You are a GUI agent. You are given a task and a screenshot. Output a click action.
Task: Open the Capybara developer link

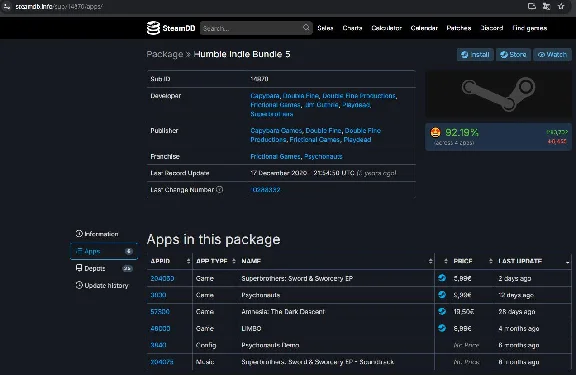[265, 95]
